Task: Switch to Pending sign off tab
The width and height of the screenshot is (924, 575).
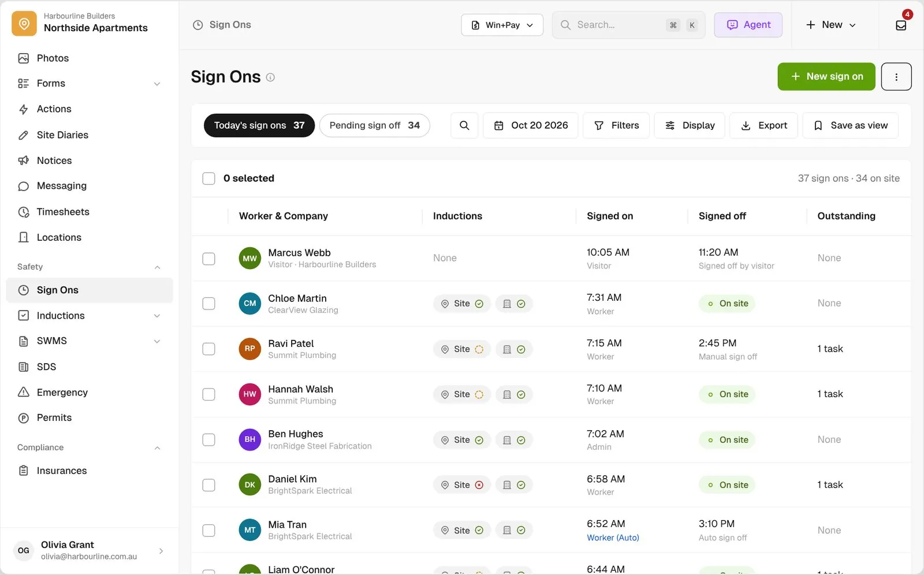Action: click(374, 125)
